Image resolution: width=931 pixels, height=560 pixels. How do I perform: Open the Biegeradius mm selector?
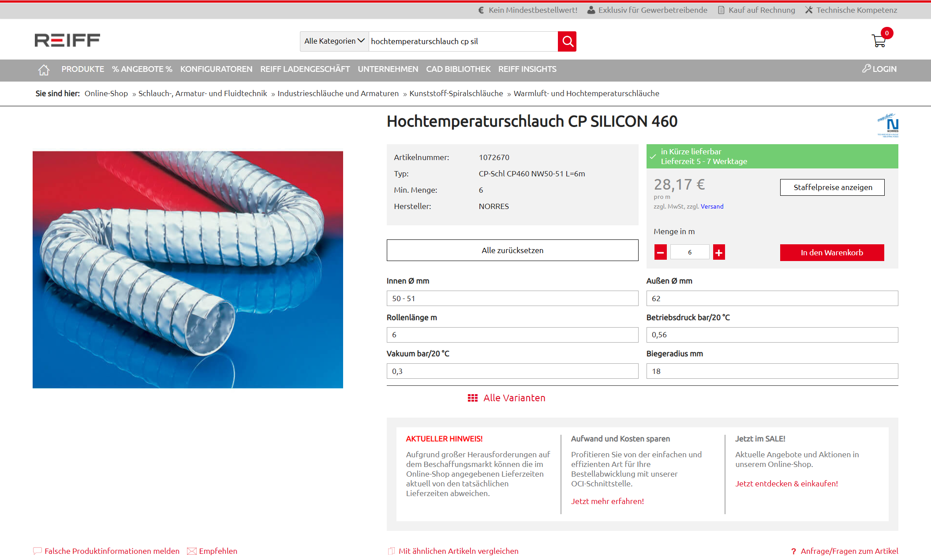(x=772, y=371)
